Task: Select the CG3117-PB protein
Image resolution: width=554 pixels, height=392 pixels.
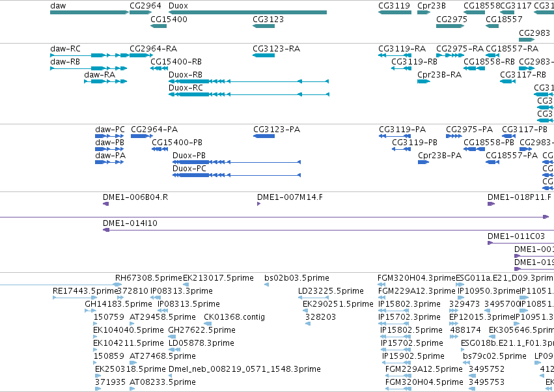Action: click(x=509, y=136)
